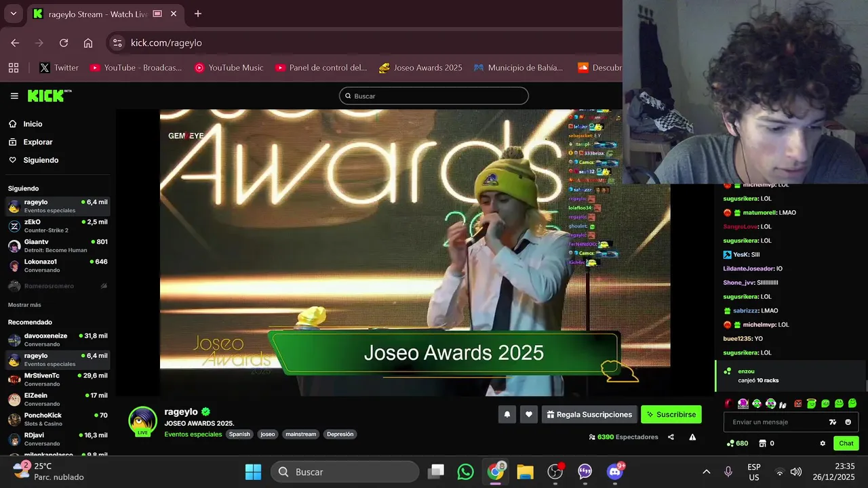
Task: Reload the kick.com page
Action: pyautogui.click(x=64, y=43)
